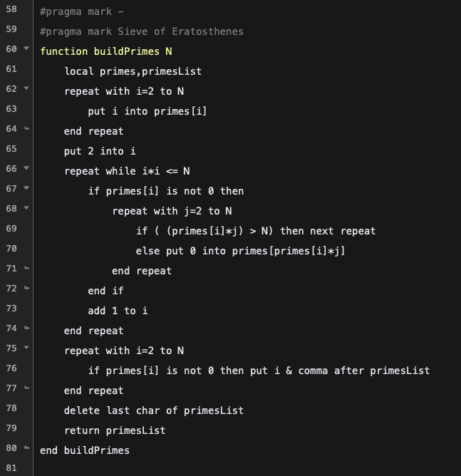This screenshot has width=461, height=476.
Task: Collapse the buildPrimes function fold arrow
Action: click(26, 49)
